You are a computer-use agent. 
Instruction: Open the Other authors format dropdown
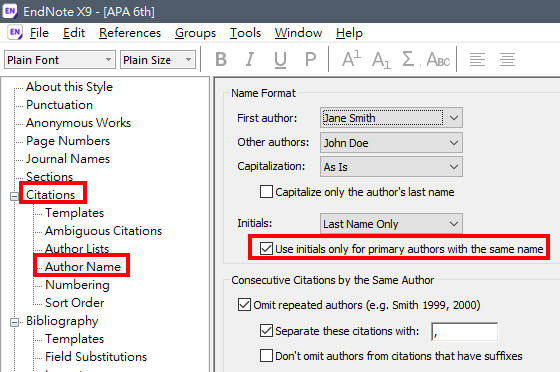(391, 143)
